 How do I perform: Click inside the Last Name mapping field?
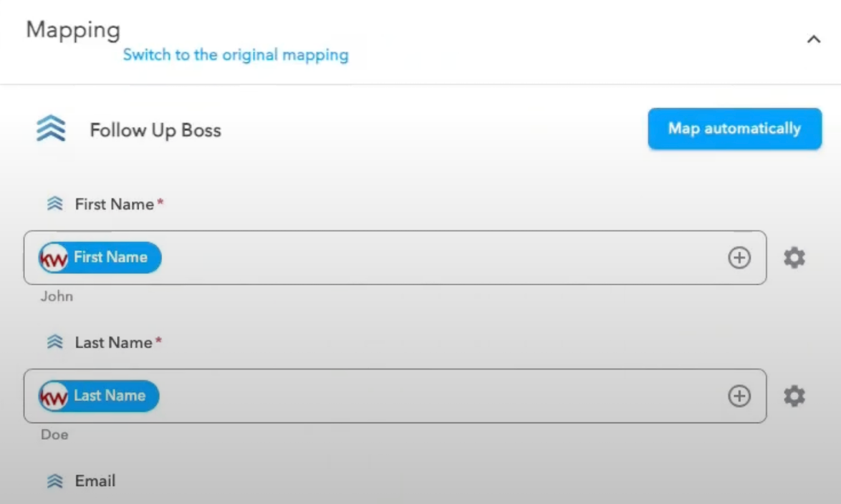point(395,396)
